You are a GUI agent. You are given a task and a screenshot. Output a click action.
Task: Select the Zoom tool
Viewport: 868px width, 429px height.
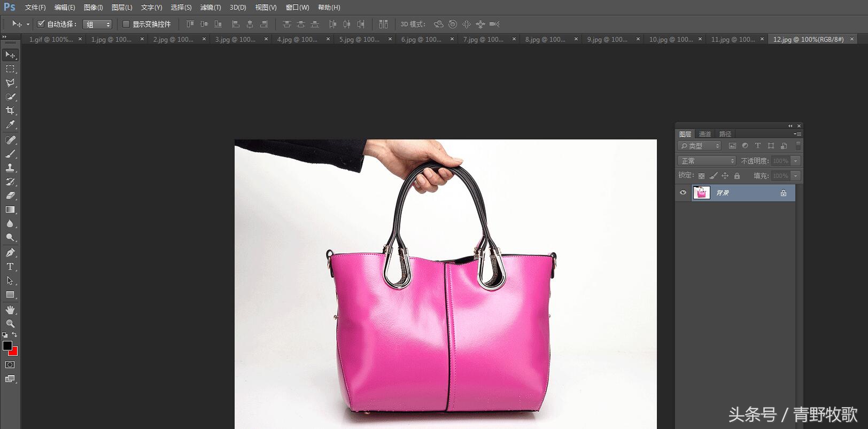tap(10, 324)
